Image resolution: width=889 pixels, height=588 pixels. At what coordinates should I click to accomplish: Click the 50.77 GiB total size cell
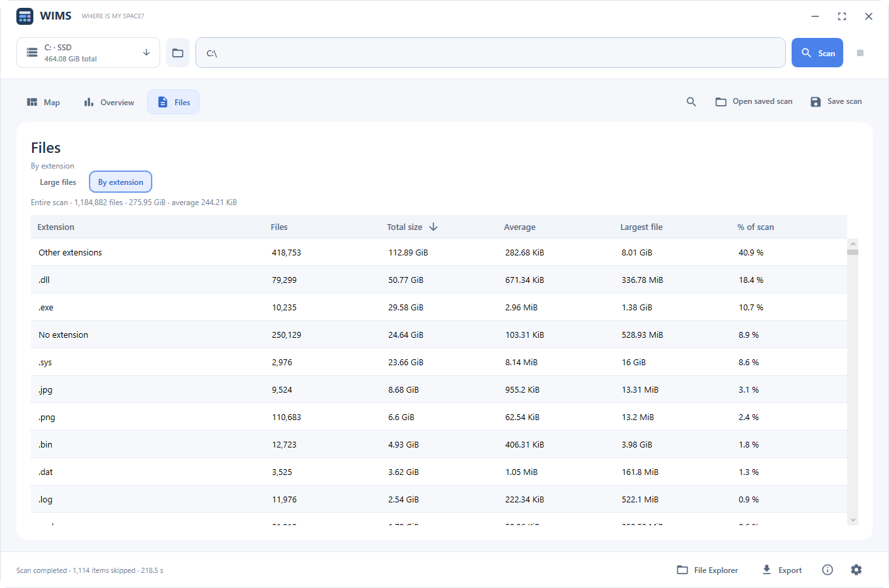click(x=406, y=280)
